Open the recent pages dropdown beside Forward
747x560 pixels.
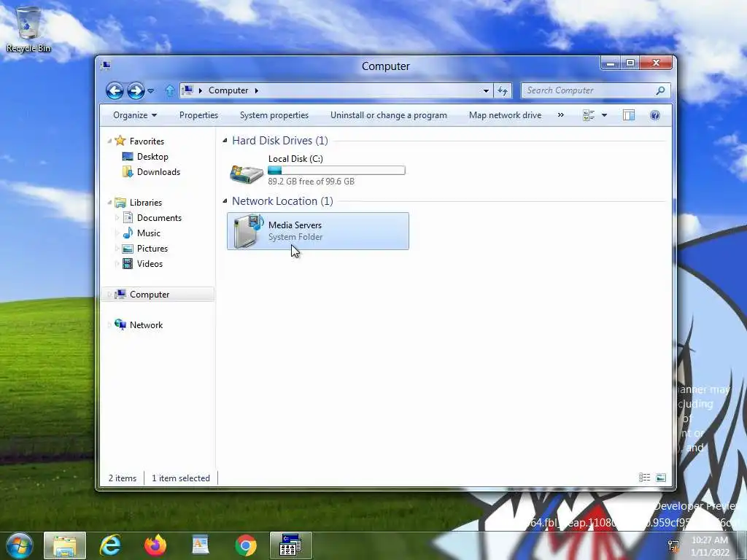coord(150,90)
